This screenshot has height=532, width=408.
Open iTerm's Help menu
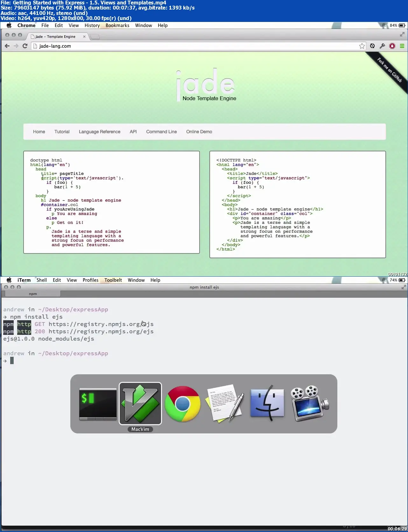tap(155, 280)
